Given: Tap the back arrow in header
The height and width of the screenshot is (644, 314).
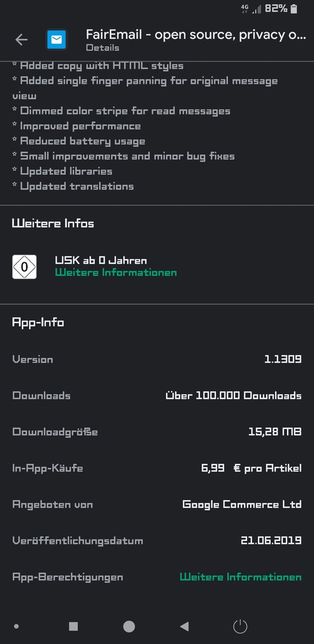Looking at the screenshot, I should (21, 40).
